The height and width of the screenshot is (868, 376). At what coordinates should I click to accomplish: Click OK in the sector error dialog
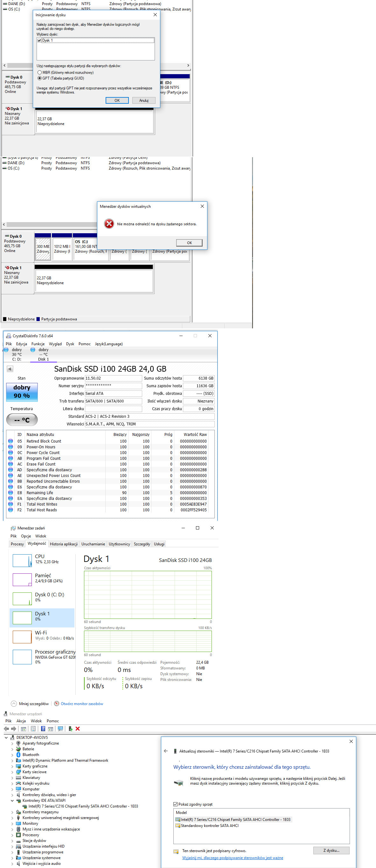tap(189, 242)
